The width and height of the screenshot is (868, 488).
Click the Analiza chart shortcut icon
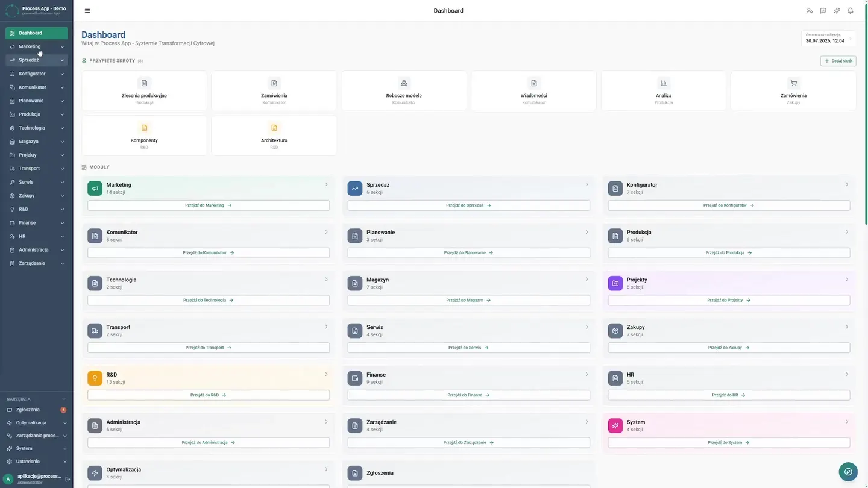[x=664, y=83]
